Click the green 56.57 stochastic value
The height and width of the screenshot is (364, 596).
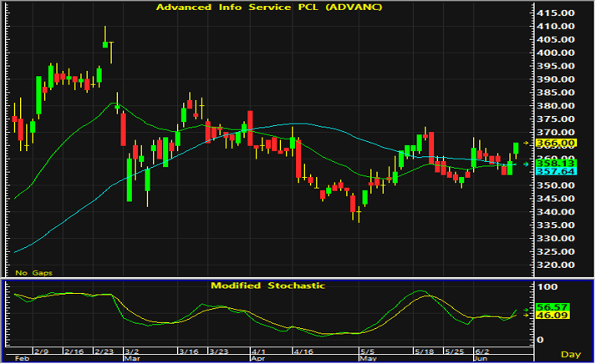(x=552, y=307)
